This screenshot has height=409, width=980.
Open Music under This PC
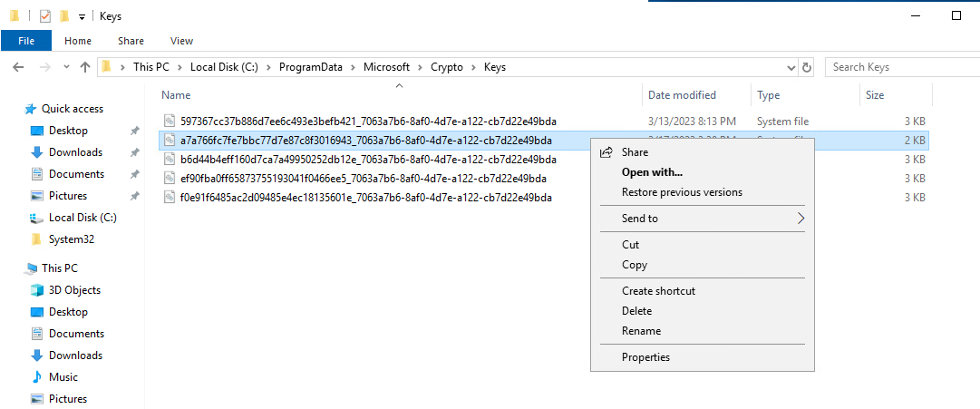tap(63, 377)
